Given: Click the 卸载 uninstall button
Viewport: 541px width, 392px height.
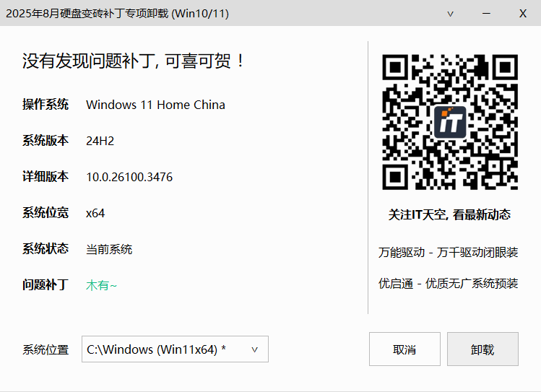Looking at the screenshot, I should [482, 349].
